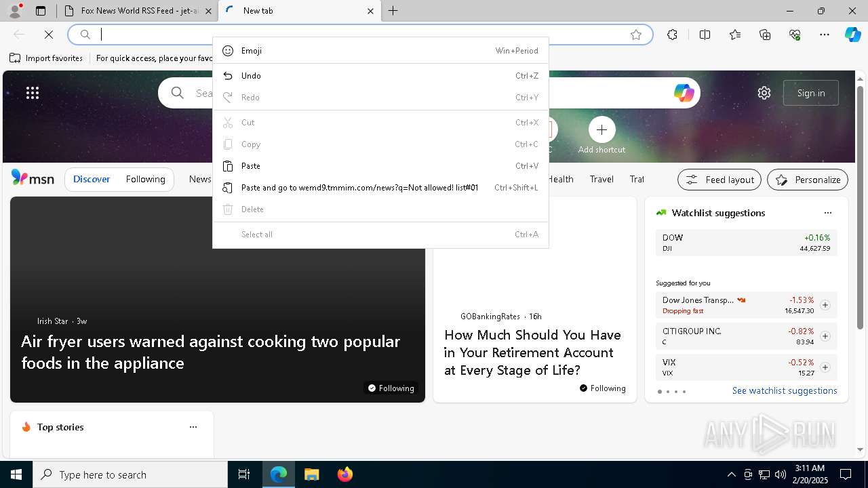Open Browser essentials icon

coord(795,35)
